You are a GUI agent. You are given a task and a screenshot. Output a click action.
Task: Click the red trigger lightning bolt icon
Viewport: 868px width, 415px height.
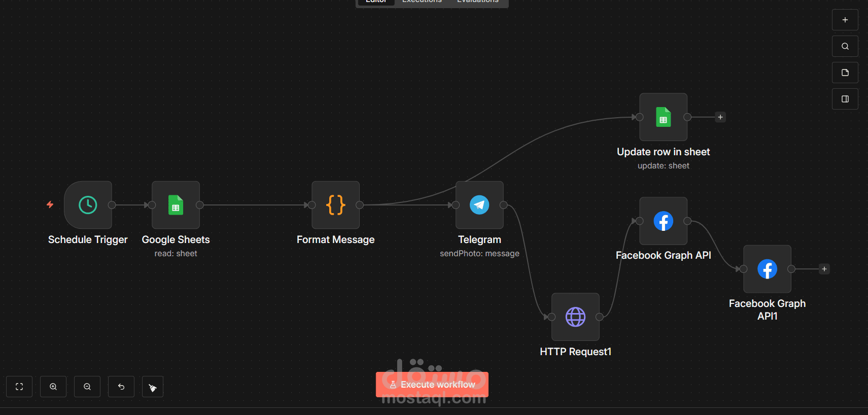click(x=50, y=204)
